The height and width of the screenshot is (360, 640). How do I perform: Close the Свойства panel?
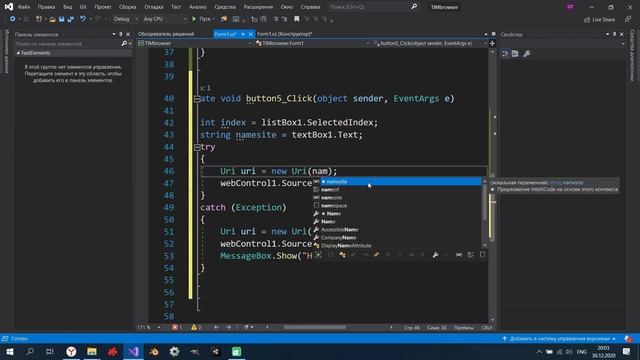pyautogui.click(x=622, y=35)
